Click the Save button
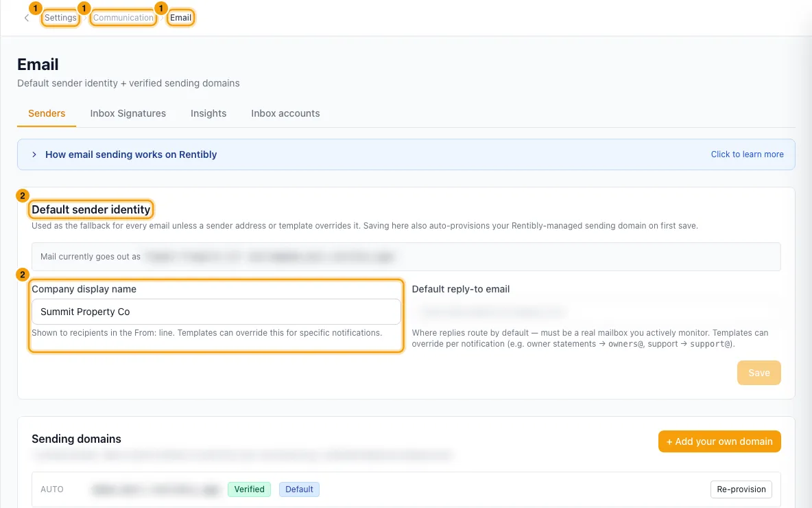This screenshot has width=812, height=508. [x=759, y=373]
